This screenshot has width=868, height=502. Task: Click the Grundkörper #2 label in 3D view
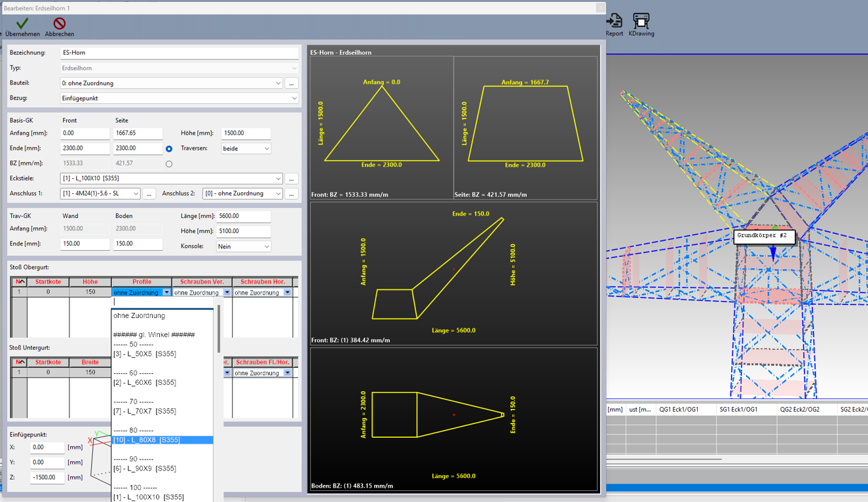click(x=764, y=236)
